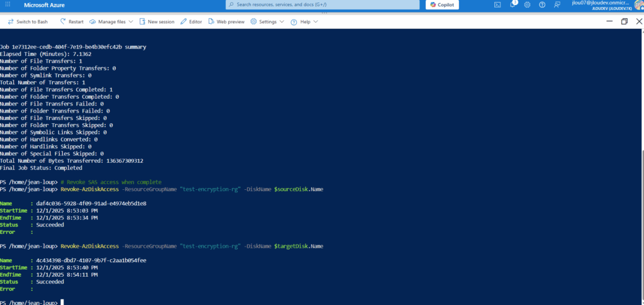Viewport: 644px width, 305px height.
Task: Start a New session
Action: pos(157,21)
